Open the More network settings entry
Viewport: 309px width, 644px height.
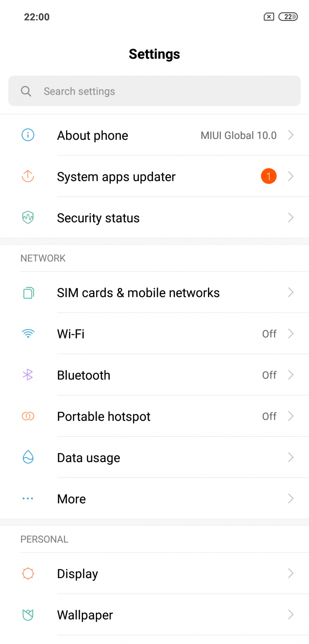71,499
